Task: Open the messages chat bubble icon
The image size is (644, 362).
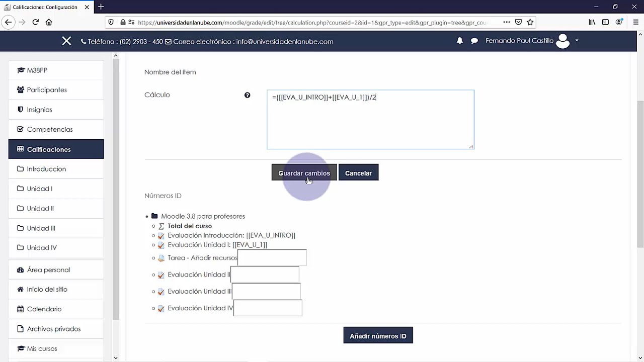Action: coord(474,41)
